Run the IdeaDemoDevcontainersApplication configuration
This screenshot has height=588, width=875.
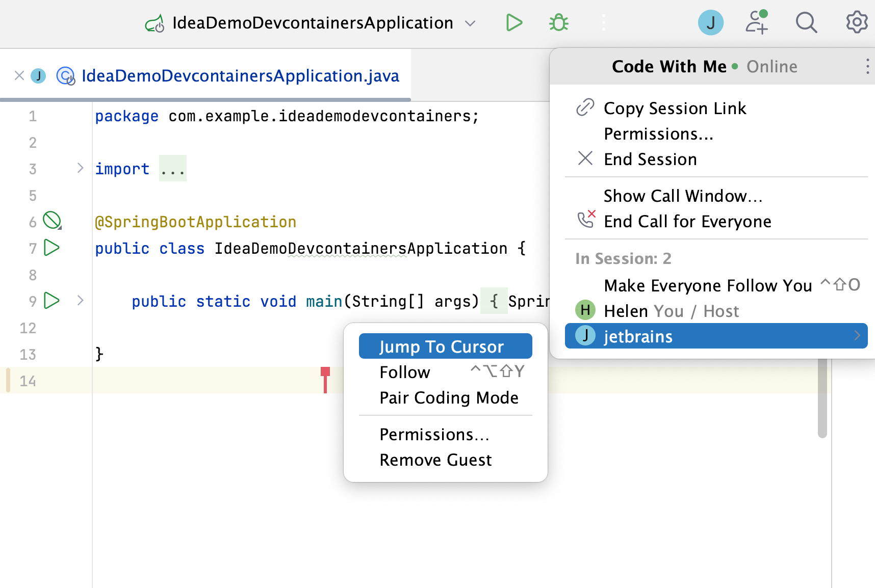pyautogui.click(x=514, y=23)
